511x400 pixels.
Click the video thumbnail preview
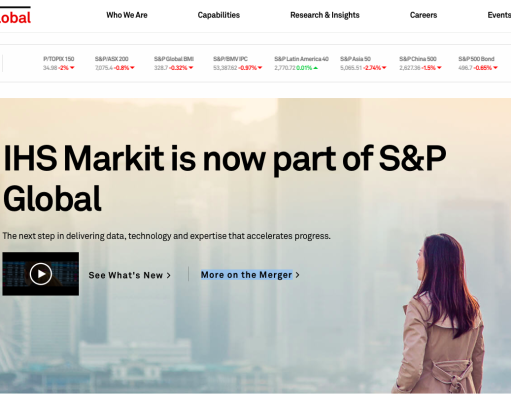click(41, 274)
